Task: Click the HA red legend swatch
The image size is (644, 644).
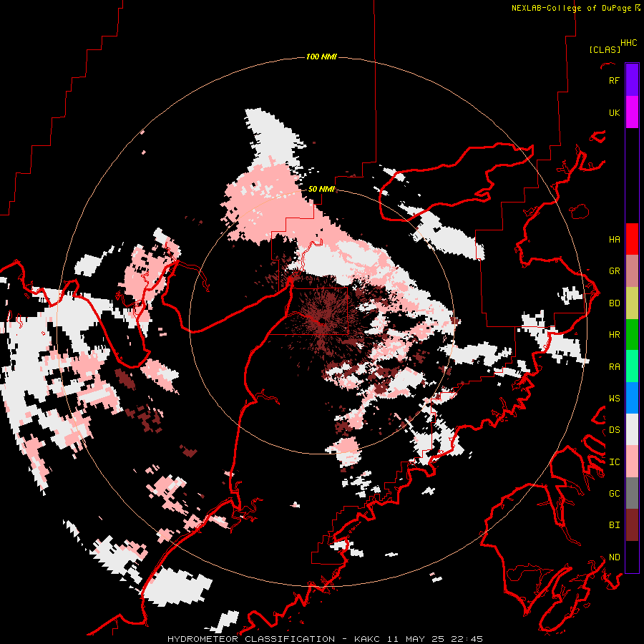Action: tap(632, 239)
